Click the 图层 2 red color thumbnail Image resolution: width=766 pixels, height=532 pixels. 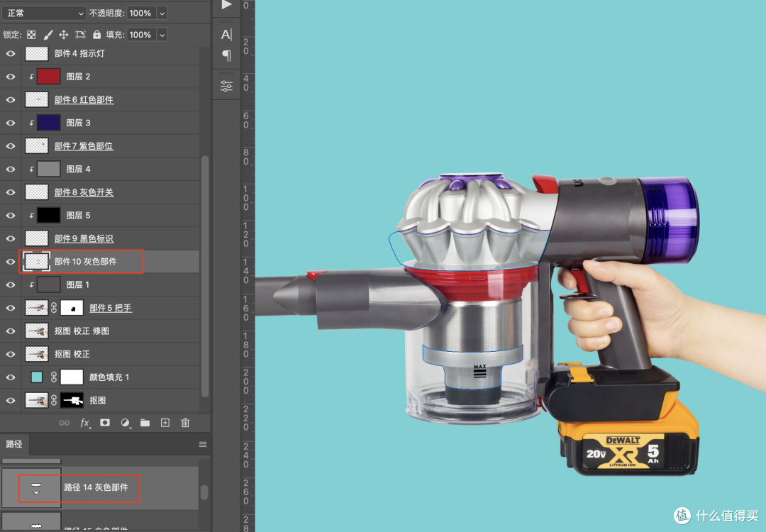tap(48, 77)
